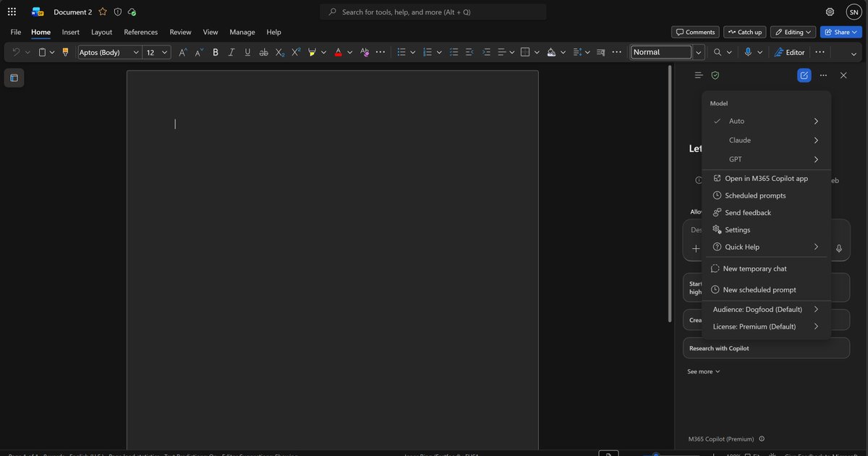Image resolution: width=868 pixels, height=456 pixels.
Task: Click the paragraph alignment icon
Action: [502, 52]
